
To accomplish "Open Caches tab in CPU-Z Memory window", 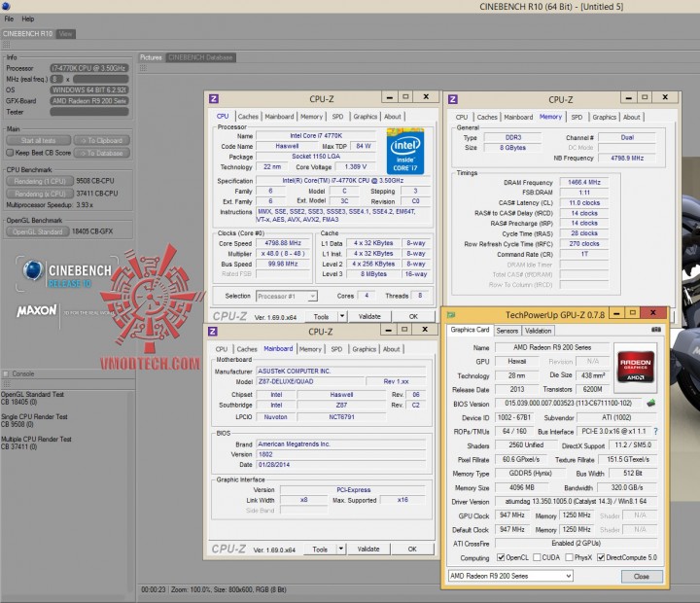I will point(487,117).
